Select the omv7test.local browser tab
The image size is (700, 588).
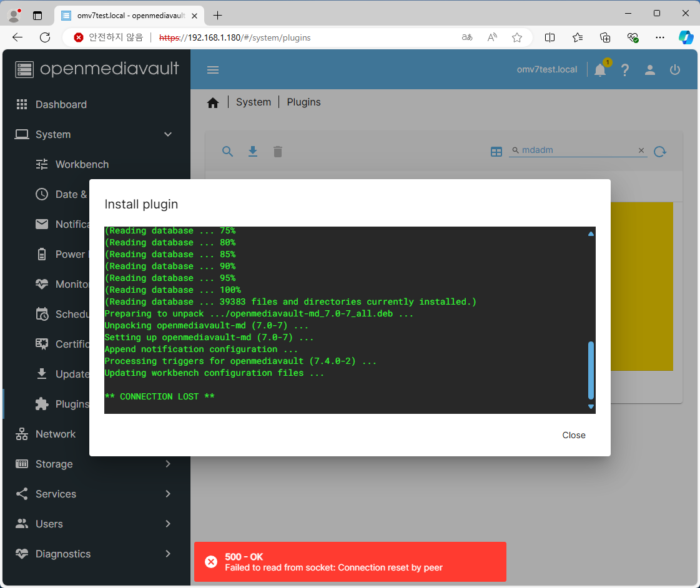pyautogui.click(x=129, y=16)
